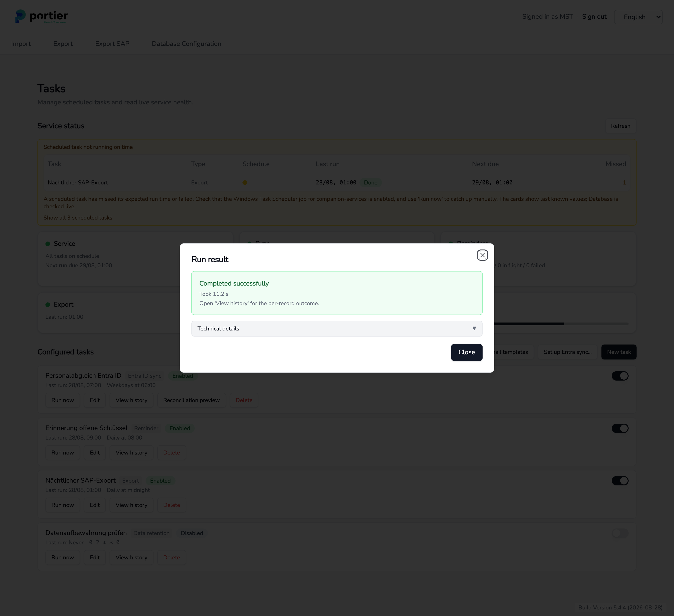Open Reconciliation preview

pyautogui.click(x=191, y=400)
